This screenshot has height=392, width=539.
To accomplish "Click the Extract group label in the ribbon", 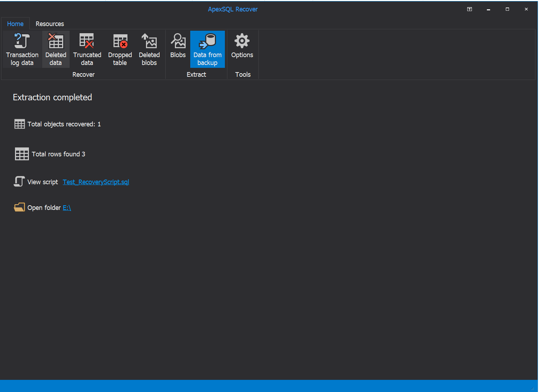I will click(196, 74).
